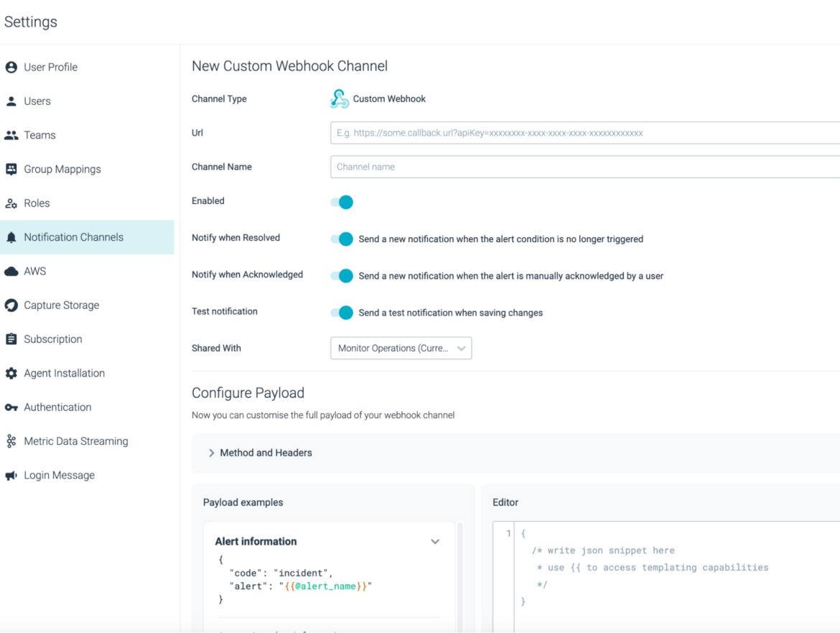
Task: Collapse the Alert information example
Action: 435,541
